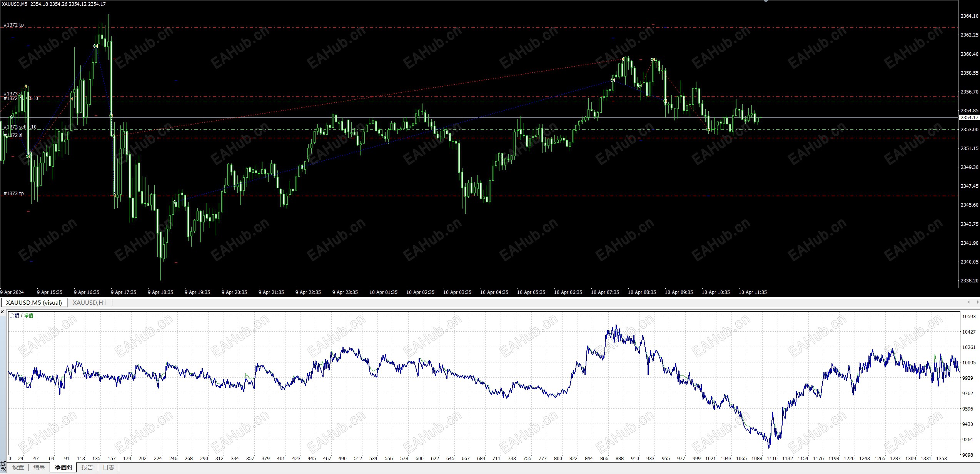Select the #1372 sl stop loss label

[13, 135]
